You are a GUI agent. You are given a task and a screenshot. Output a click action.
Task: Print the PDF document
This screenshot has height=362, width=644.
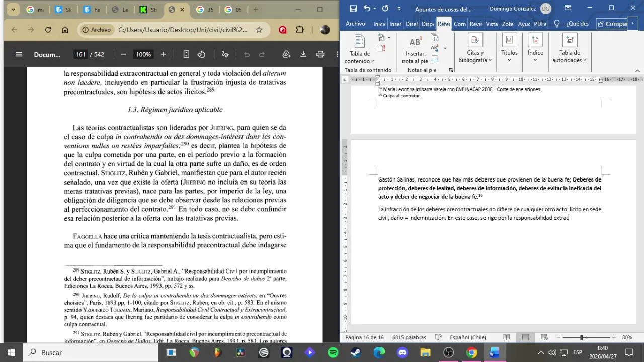[320, 54]
